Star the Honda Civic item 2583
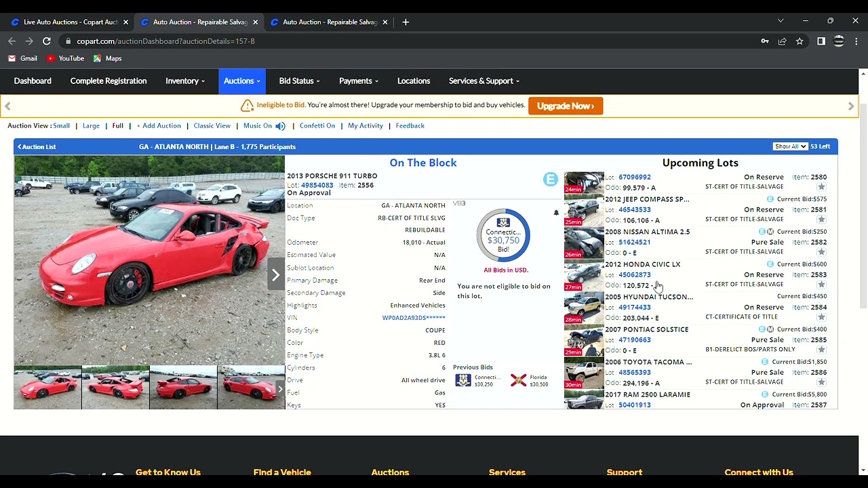The width and height of the screenshot is (868, 488). pos(821,285)
